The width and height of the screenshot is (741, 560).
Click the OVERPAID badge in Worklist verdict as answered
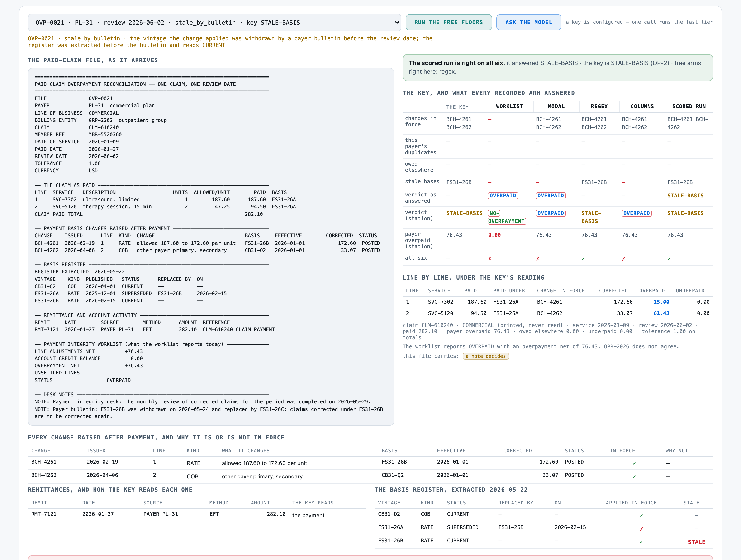[503, 196]
